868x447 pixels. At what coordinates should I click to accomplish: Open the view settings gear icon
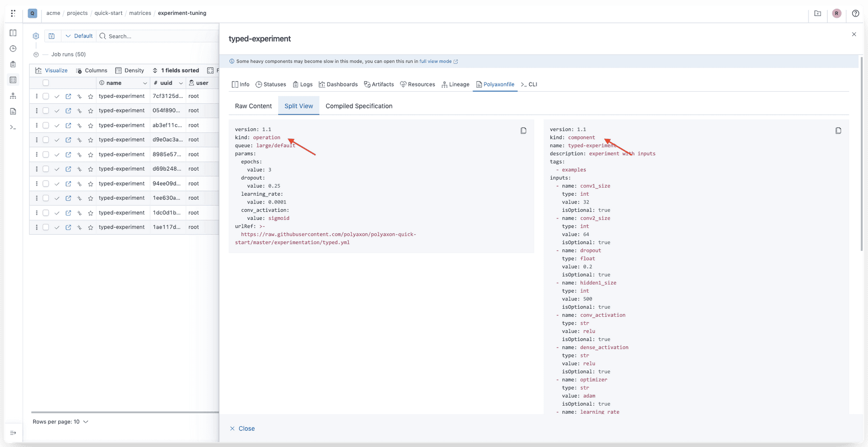pos(36,36)
